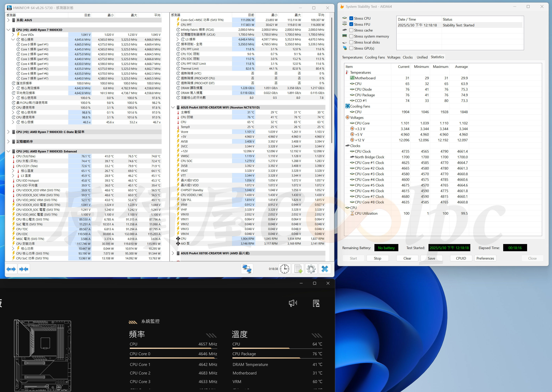Switch to the Voltages tab
This screenshot has height=392, width=552.
pyautogui.click(x=394, y=57)
